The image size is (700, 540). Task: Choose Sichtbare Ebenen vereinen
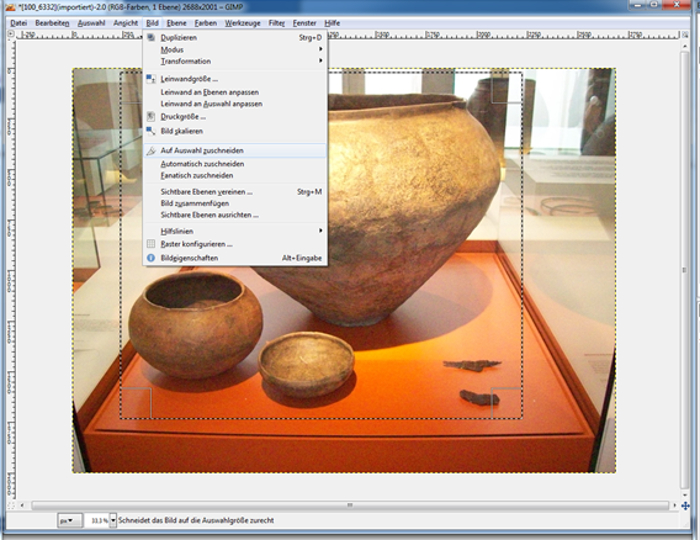206,191
